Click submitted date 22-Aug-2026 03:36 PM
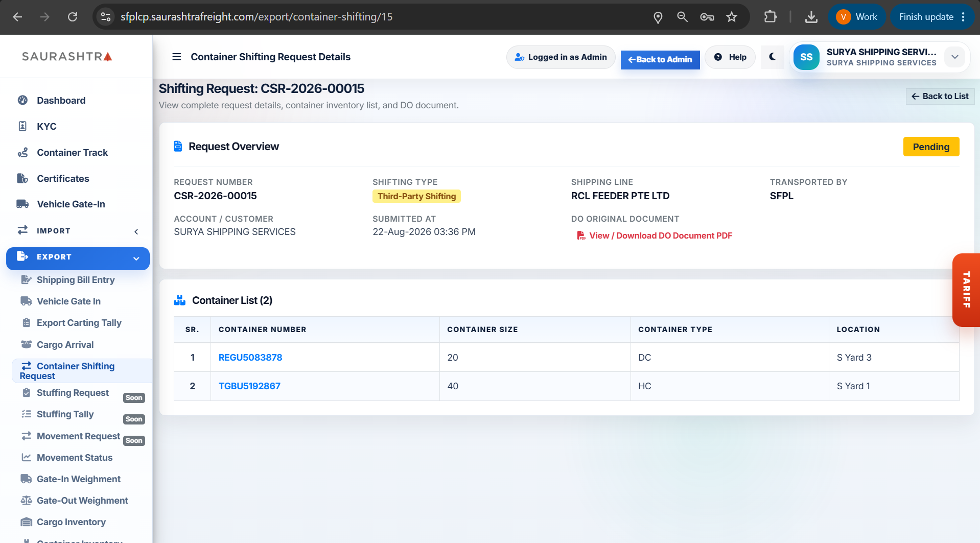 (424, 232)
